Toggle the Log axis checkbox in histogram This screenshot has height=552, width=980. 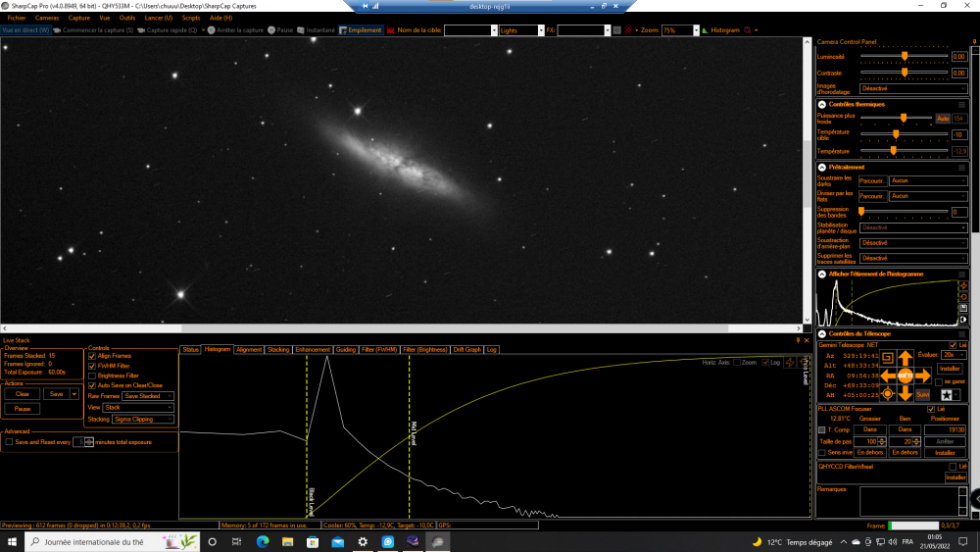click(765, 363)
